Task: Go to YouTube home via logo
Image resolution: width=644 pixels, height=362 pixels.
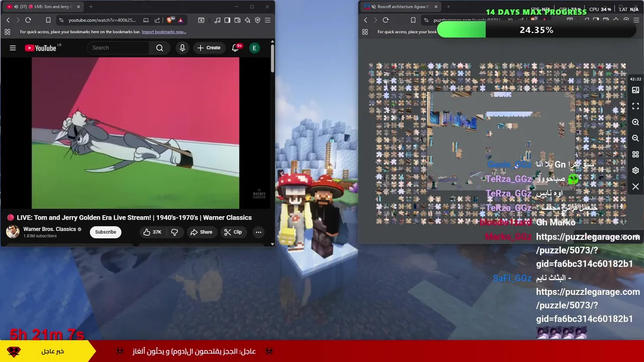Action: 40,48
